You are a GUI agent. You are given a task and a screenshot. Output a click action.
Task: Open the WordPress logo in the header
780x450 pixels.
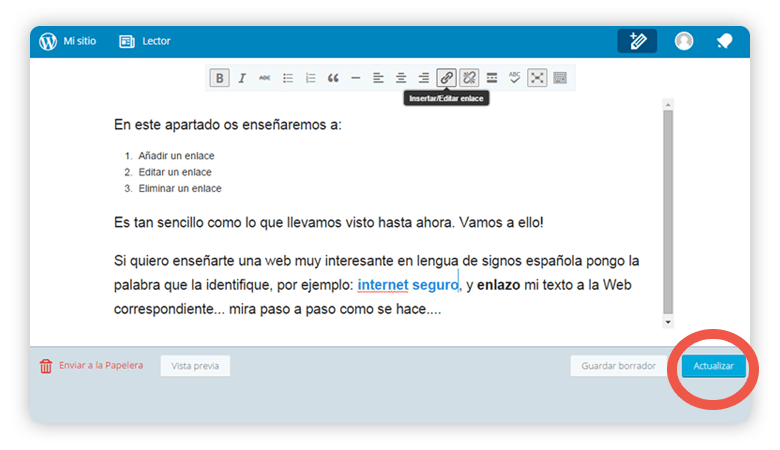click(48, 41)
